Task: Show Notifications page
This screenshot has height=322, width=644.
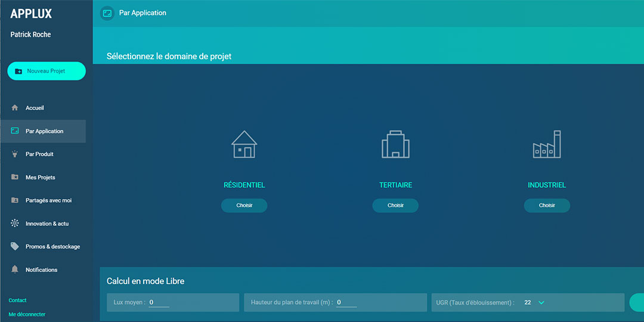Action: [43, 270]
